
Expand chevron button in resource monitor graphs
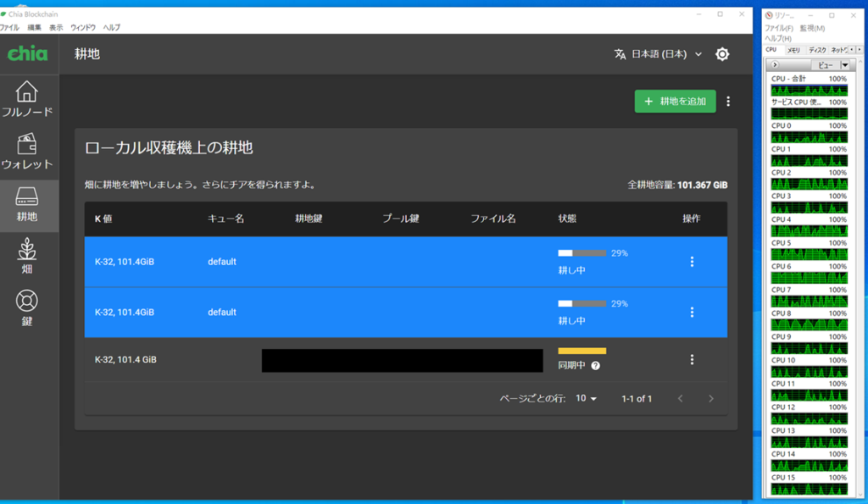775,65
